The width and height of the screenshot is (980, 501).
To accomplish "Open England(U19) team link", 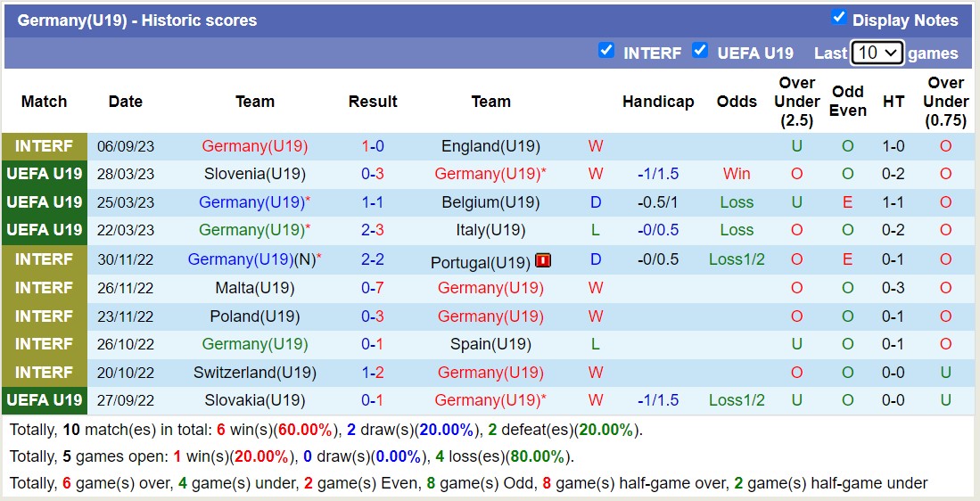I will 490,146.
